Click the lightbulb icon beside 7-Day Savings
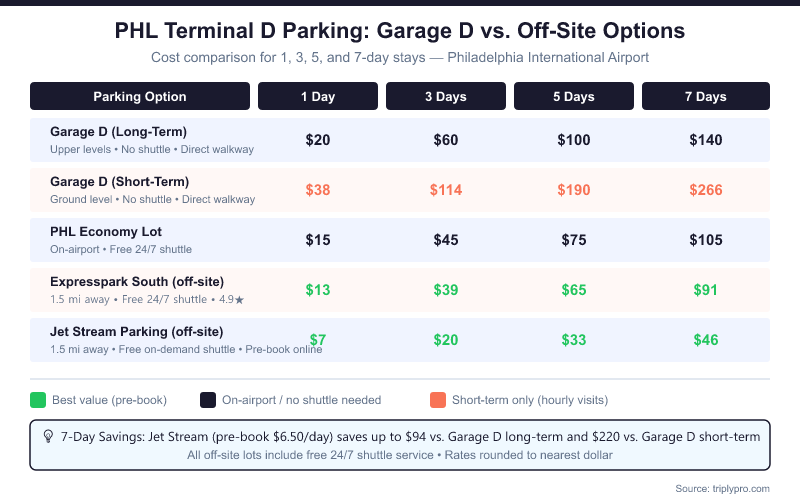 47,436
